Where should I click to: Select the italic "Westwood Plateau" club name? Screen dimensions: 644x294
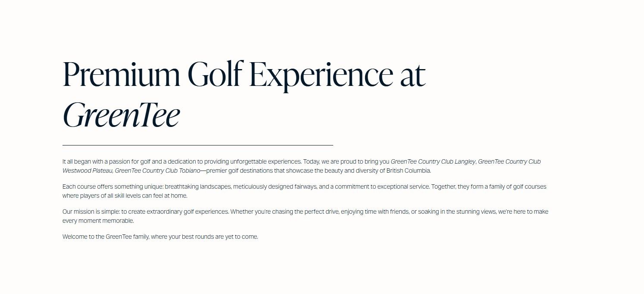[88, 171]
